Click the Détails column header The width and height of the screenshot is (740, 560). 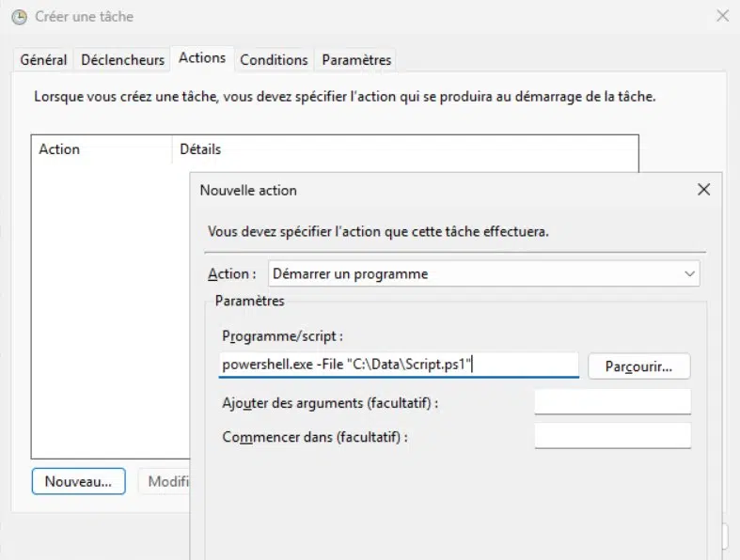pyautogui.click(x=200, y=149)
